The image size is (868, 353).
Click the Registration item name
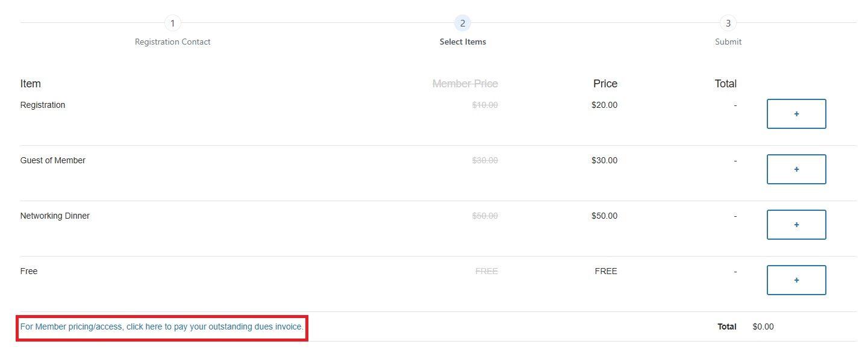(x=43, y=105)
